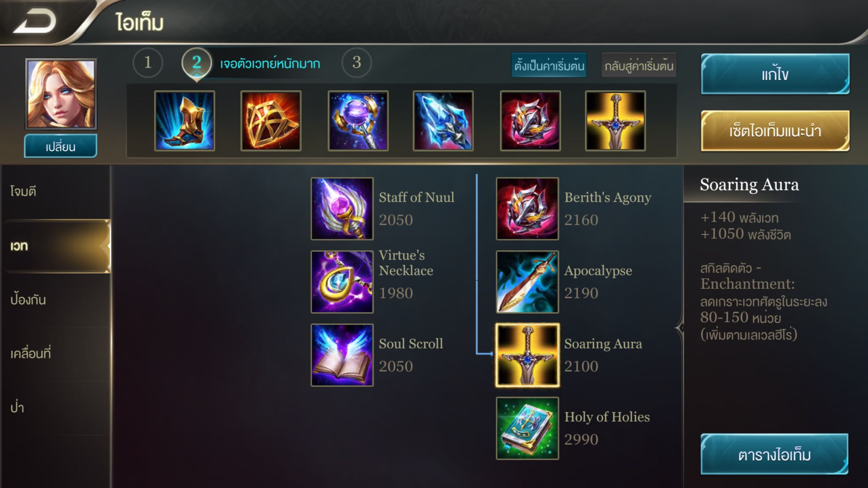Choose the Virtue's Necklace item icon
This screenshot has width=868, height=488.
pos(342,282)
